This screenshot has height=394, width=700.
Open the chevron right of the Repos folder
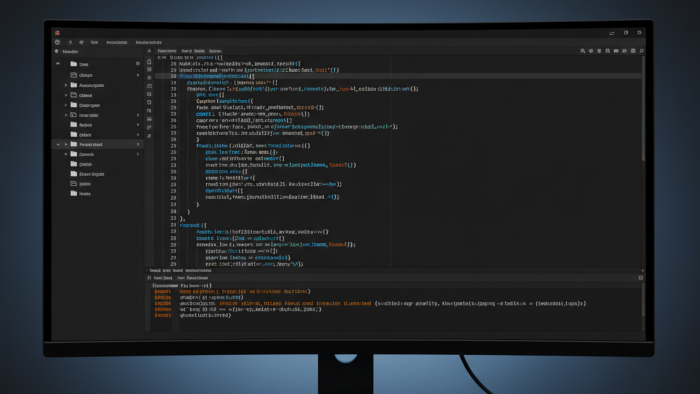coord(138,125)
